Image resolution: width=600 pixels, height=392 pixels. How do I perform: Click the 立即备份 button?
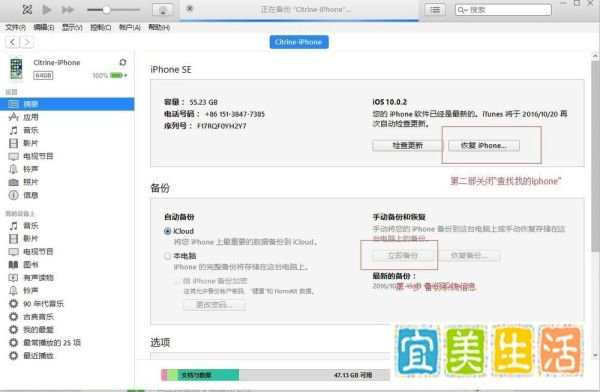[x=403, y=256]
